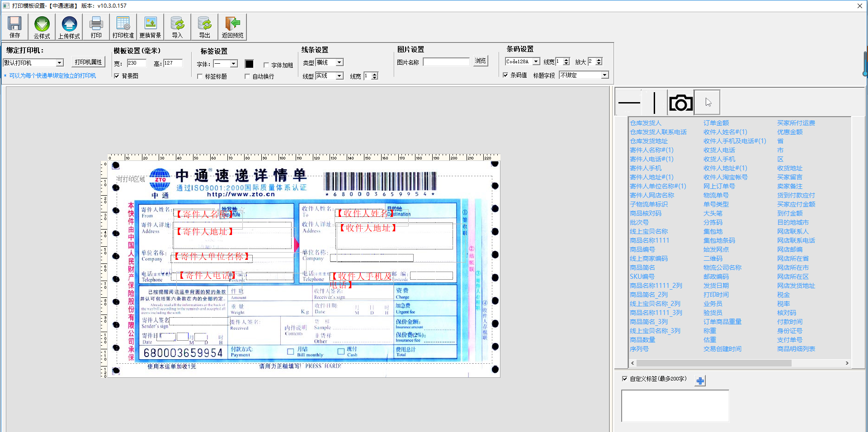Click 返回预览 return to preview

(x=233, y=27)
